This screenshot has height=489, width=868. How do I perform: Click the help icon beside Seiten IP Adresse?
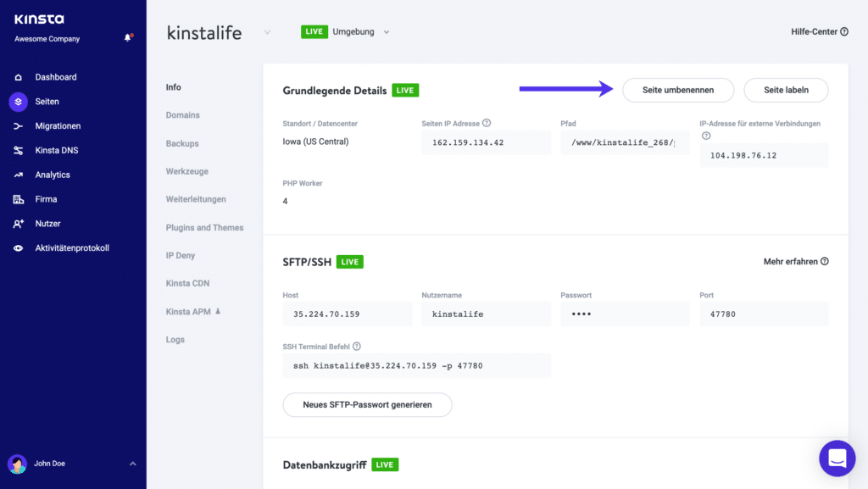[484, 122]
